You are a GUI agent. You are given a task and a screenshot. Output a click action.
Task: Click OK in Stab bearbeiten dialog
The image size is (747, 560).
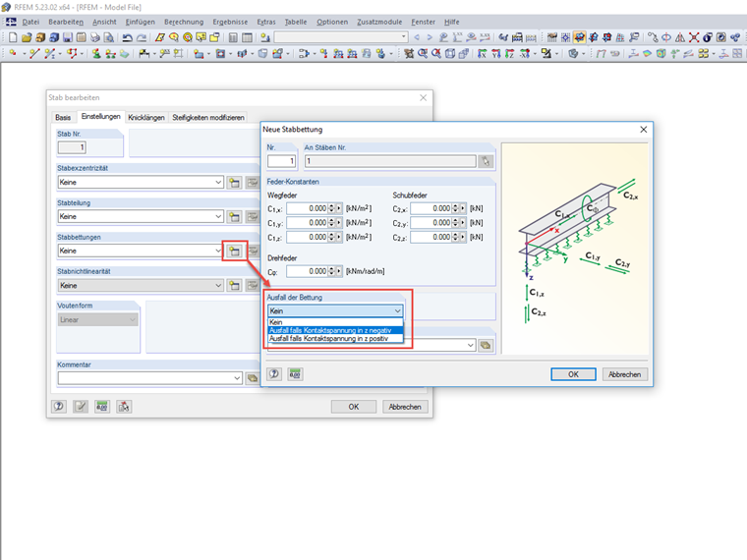tap(354, 407)
